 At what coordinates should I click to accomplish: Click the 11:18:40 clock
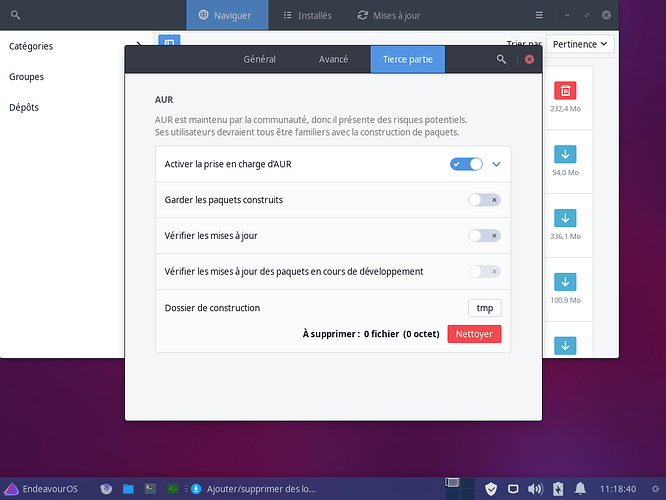pyautogui.click(x=618, y=489)
